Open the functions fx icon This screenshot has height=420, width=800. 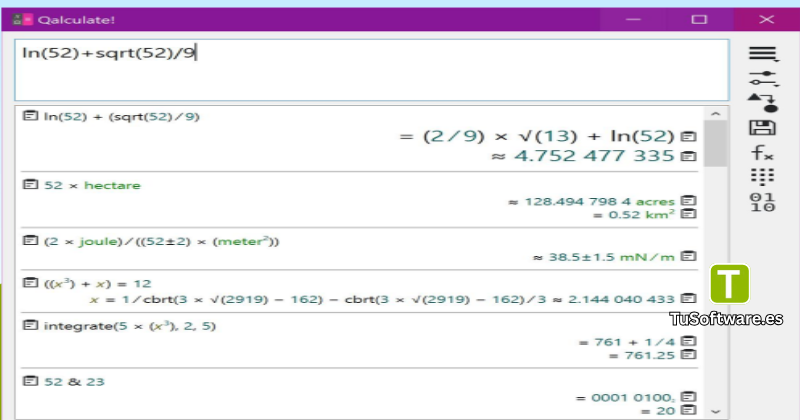(763, 153)
